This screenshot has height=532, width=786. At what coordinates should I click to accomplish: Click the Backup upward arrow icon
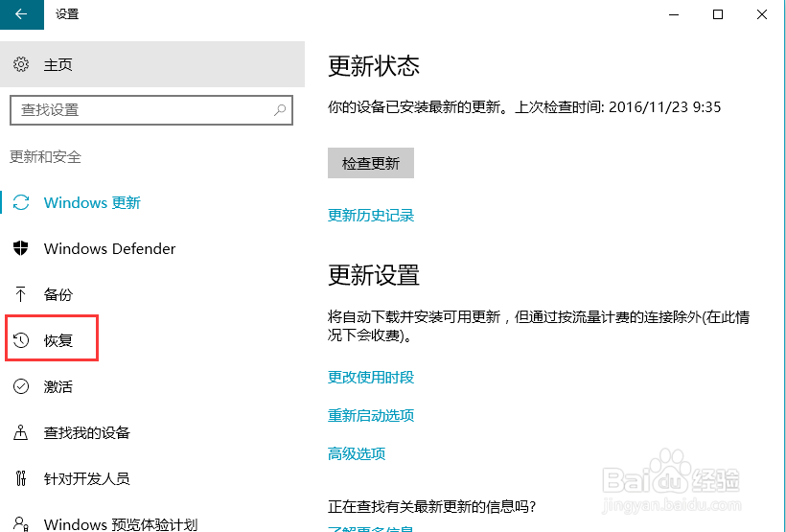tap(20, 294)
